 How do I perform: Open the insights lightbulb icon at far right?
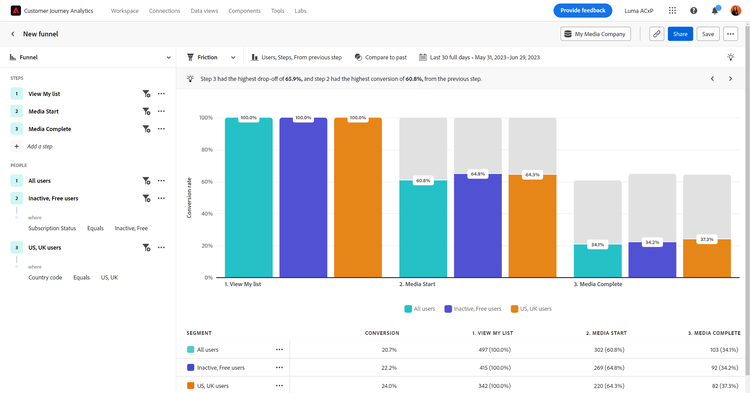[730, 57]
